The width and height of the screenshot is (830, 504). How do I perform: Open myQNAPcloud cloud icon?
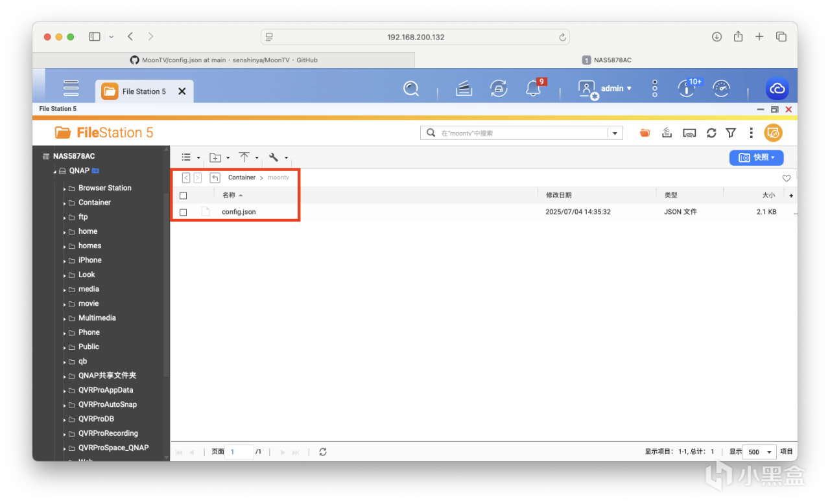776,89
